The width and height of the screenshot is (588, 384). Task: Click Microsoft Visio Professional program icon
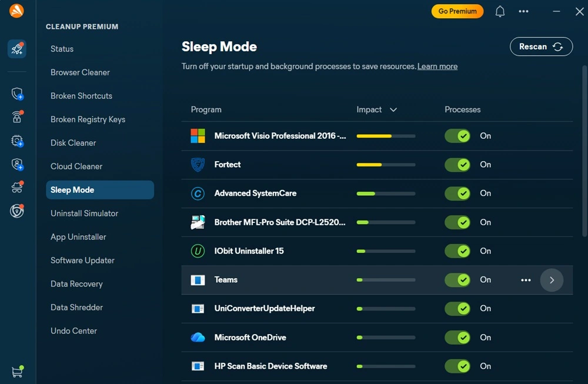(x=198, y=136)
